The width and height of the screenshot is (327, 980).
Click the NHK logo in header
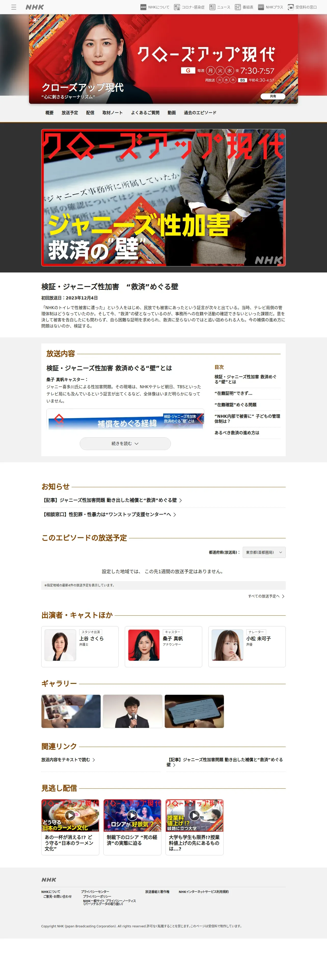[x=35, y=7]
